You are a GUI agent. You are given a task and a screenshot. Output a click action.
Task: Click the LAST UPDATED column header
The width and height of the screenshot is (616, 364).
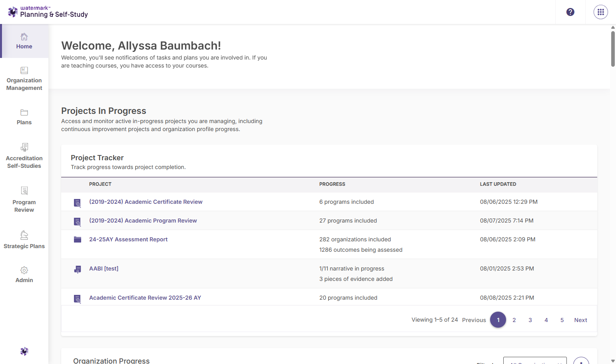click(498, 184)
